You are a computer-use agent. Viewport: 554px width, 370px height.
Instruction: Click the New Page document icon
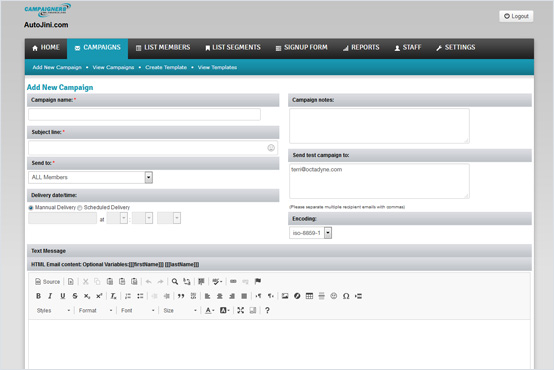[x=71, y=282]
